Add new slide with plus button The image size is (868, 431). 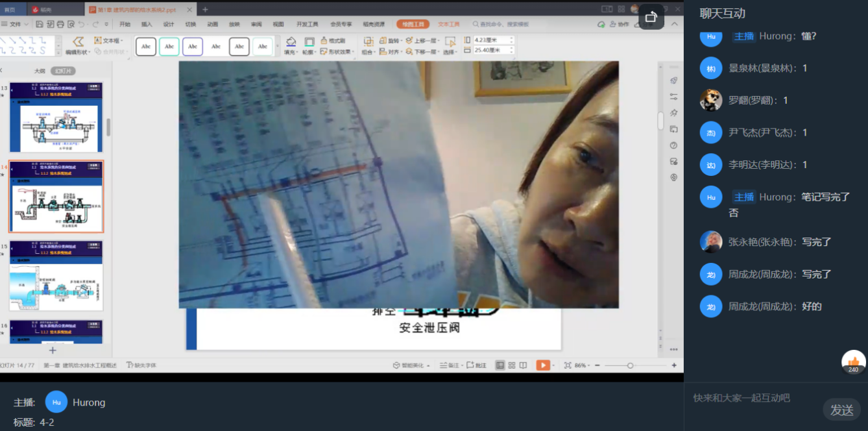point(53,350)
